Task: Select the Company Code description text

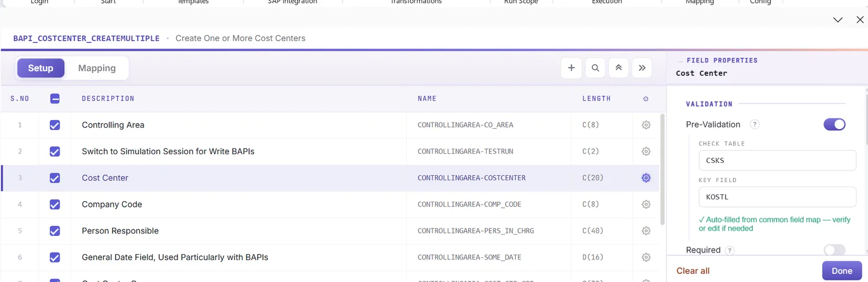Action: (112, 205)
